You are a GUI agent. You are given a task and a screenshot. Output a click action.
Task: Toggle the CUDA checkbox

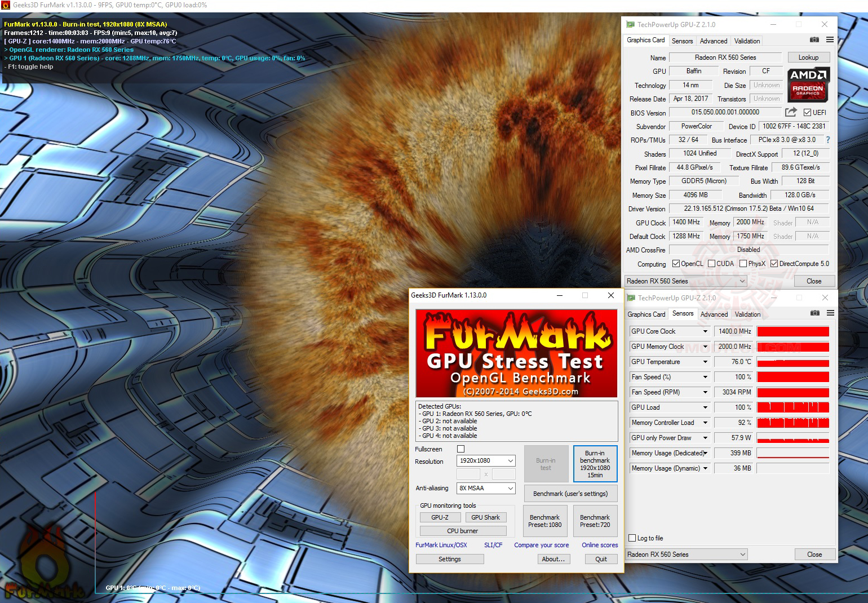tap(712, 264)
